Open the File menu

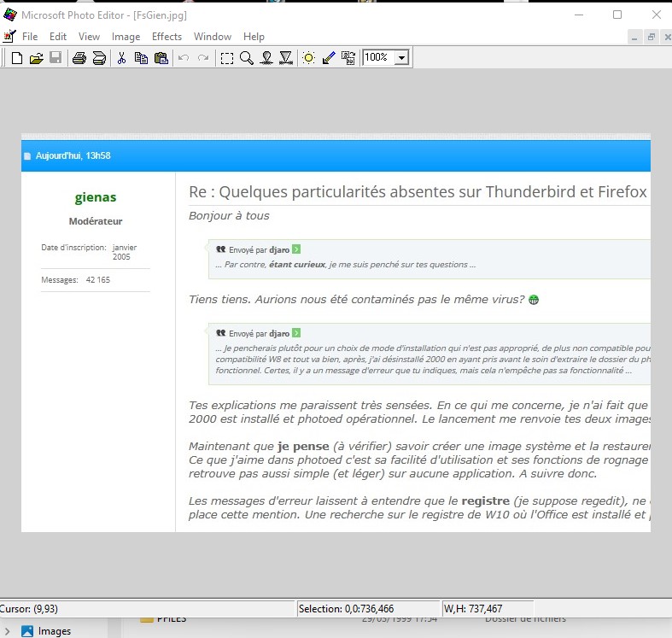30,37
